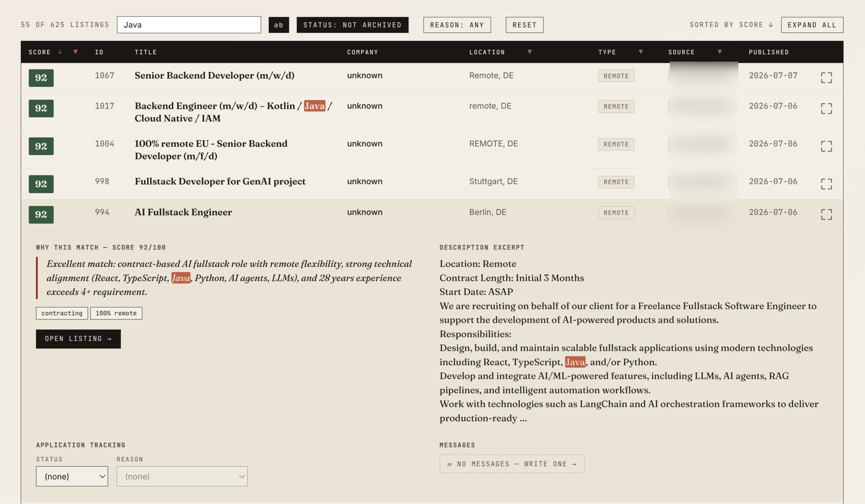
Task: Click the Company column header
Action: tap(363, 52)
